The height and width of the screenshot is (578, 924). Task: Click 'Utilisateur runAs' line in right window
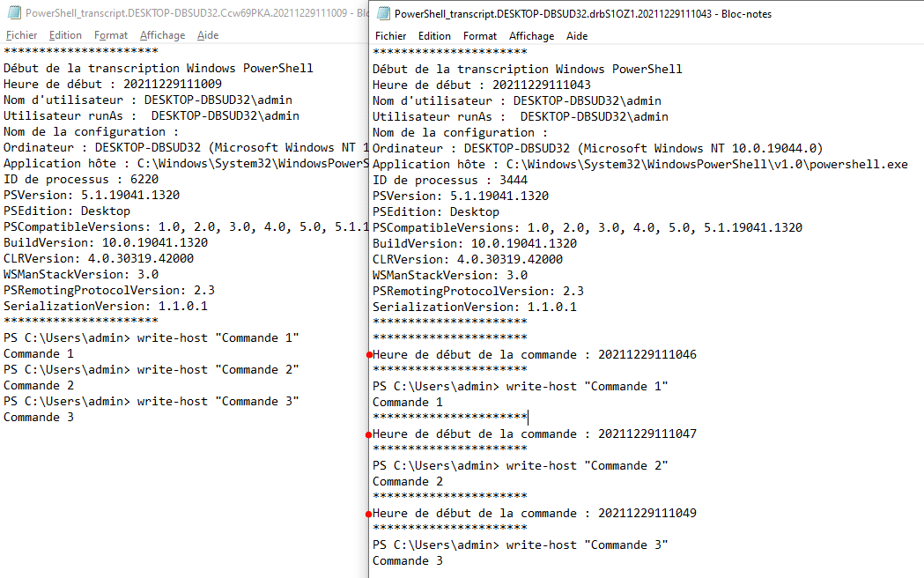(520, 116)
